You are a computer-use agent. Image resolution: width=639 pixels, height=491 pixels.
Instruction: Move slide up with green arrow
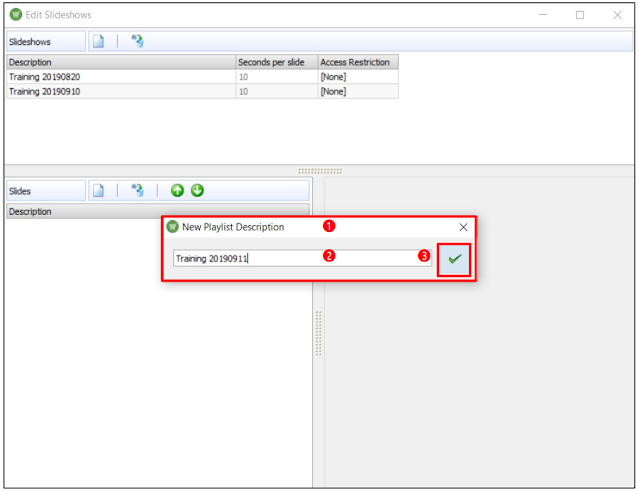(177, 190)
